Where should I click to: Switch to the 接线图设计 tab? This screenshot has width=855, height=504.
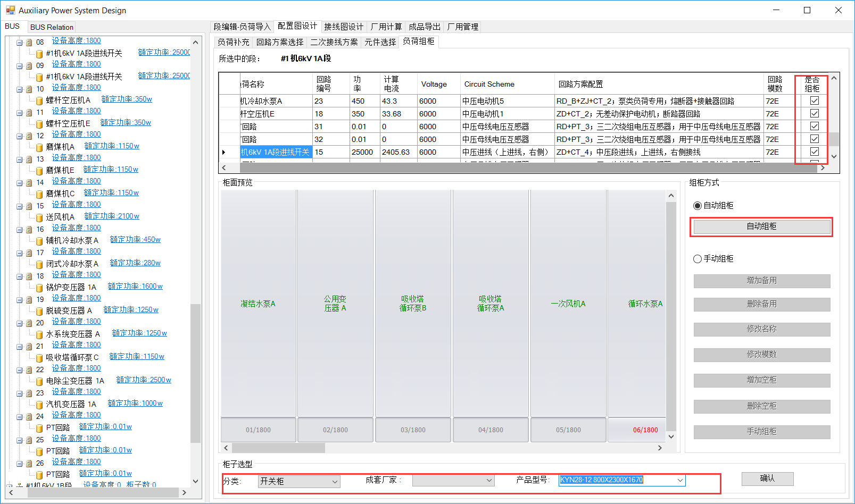343,27
